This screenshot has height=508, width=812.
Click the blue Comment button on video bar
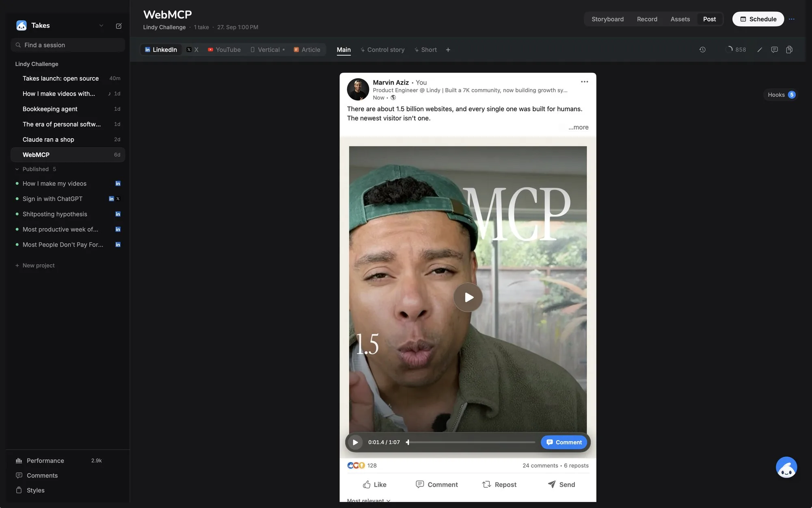[x=564, y=442]
